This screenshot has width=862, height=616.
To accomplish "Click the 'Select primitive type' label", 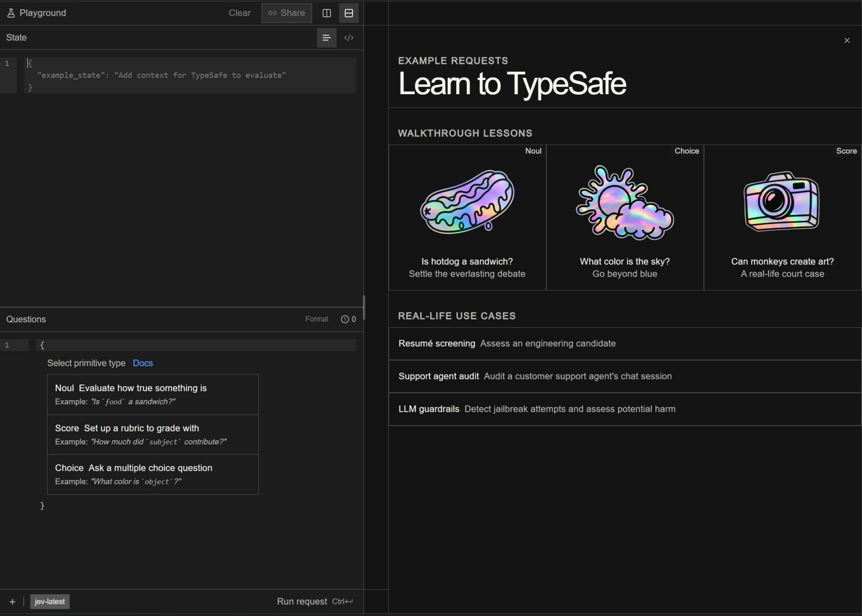I will (x=86, y=363).
